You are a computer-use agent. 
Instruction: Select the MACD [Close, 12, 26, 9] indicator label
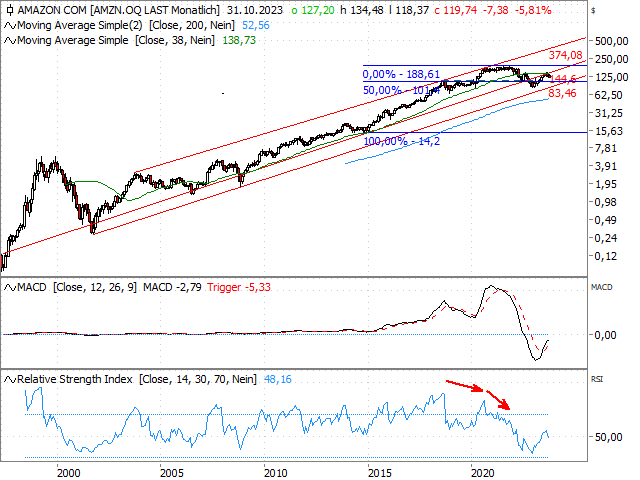pyautogui.click(x=77, y=288)
